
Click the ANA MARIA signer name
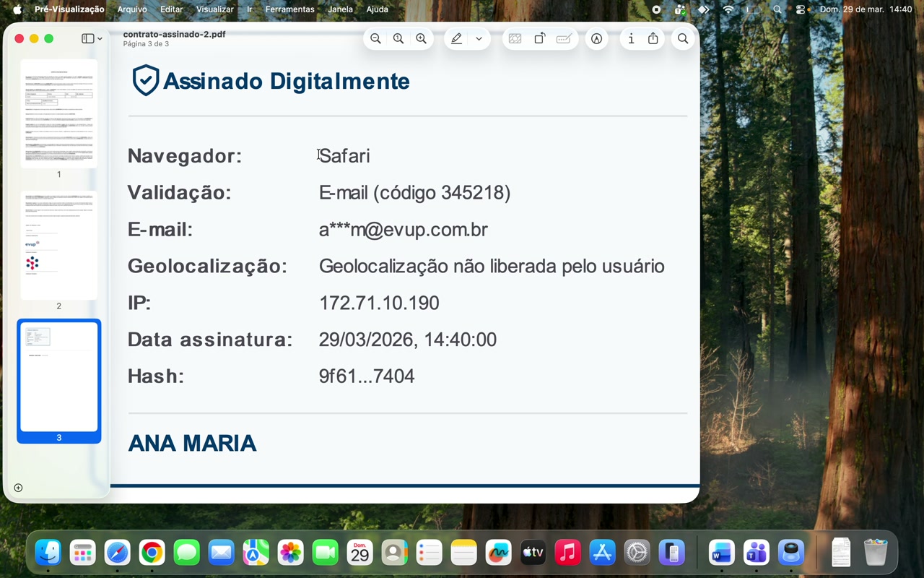192,444
